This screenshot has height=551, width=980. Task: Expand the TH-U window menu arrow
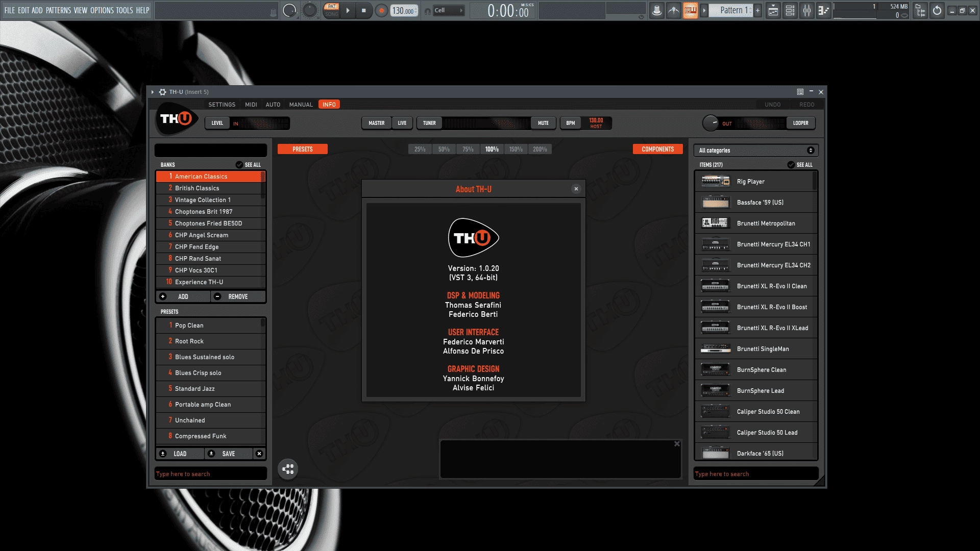click(x=153, y=92)
